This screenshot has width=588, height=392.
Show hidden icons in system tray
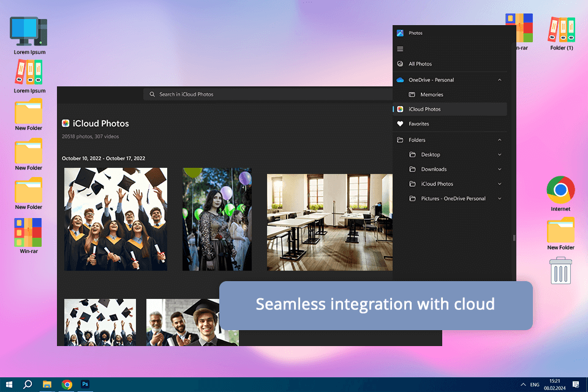523,385
